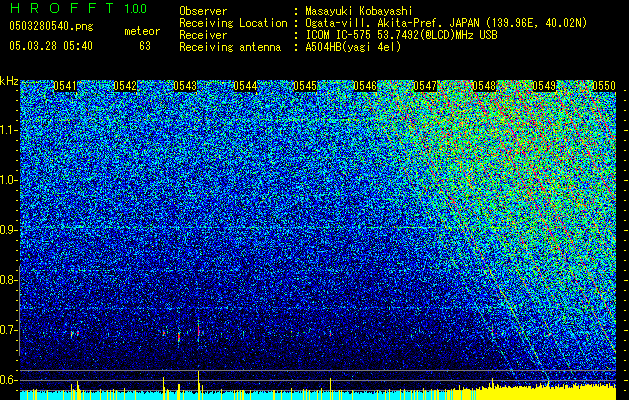Click the Receiving Location label
This screenshot has height=400, width=629.
pyautogui.click(x=233, y=23)
